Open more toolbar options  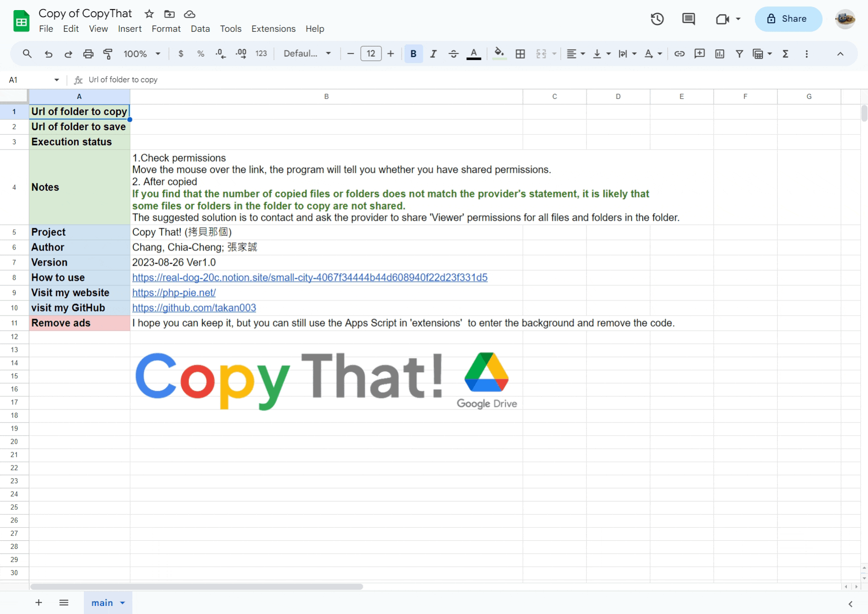pos(807,54)
